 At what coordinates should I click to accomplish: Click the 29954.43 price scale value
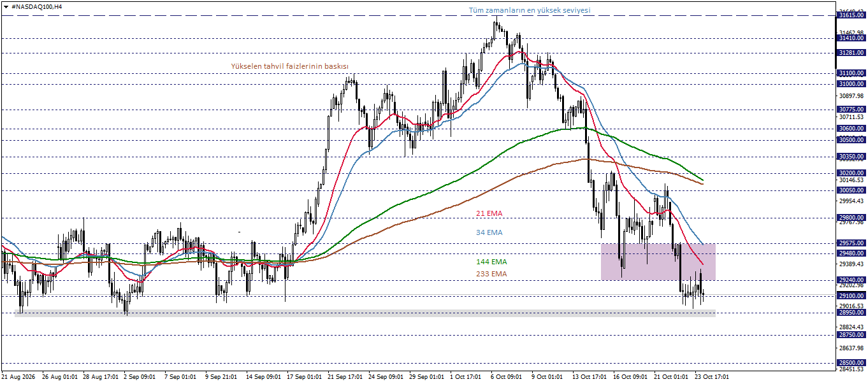(x=852, y=201)
